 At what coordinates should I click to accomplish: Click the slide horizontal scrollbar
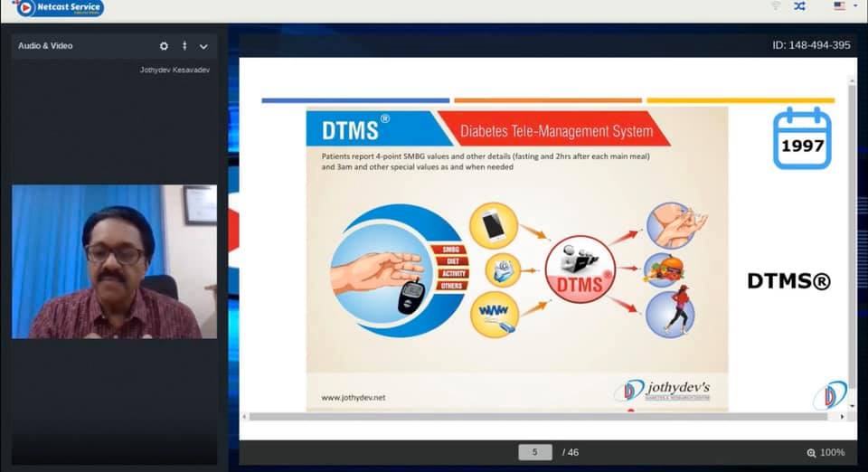point(538,417)
